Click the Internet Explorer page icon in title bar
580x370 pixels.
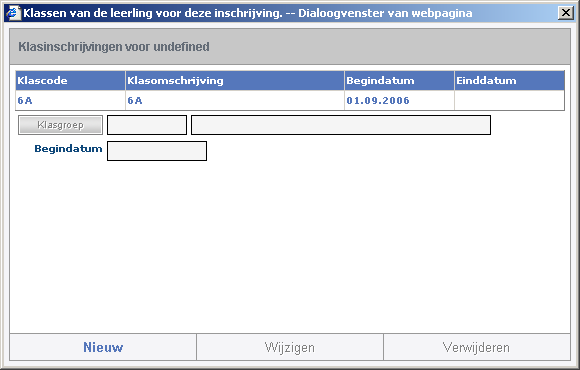(13, 13)
